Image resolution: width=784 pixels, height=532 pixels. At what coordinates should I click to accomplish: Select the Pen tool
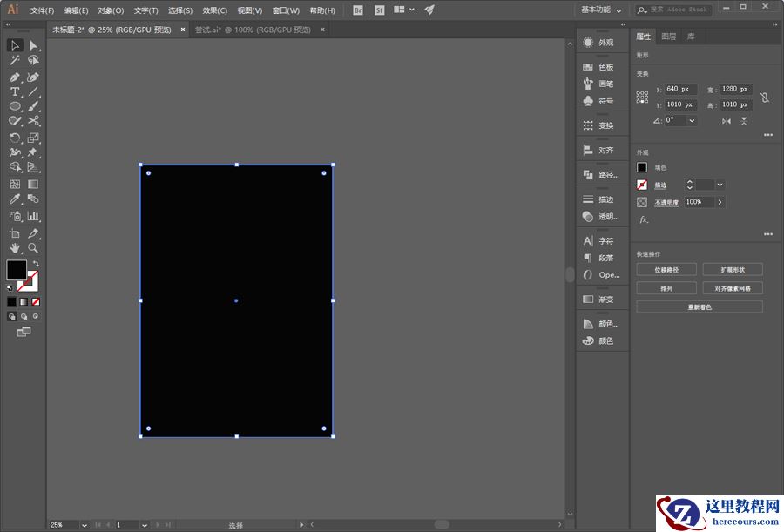[14, 77]
